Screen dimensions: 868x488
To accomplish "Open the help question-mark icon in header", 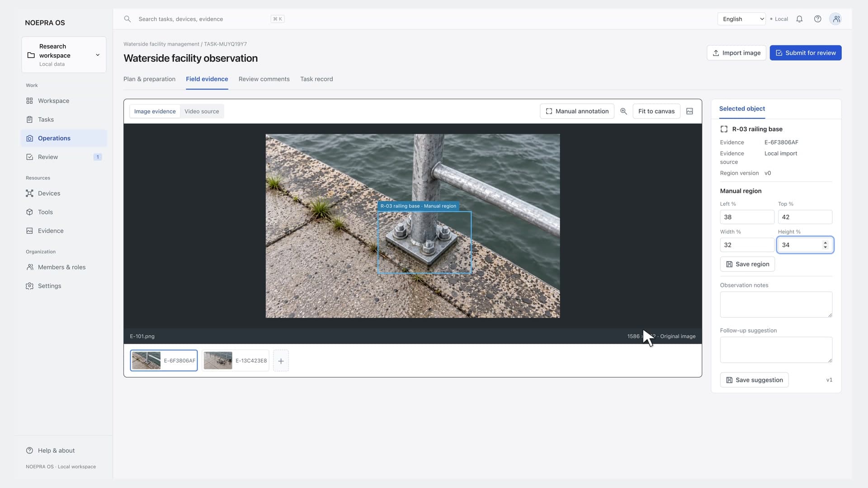I will click(817, 19).
